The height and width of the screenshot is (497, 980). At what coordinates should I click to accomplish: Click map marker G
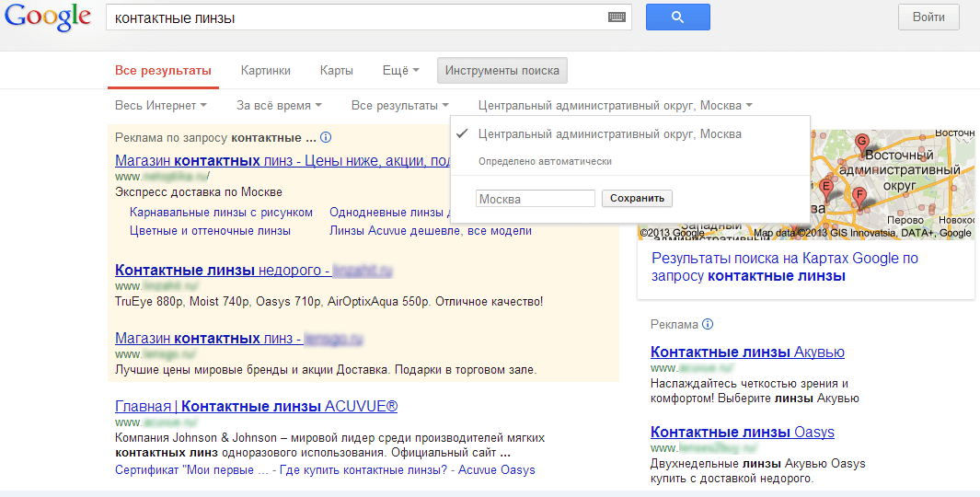(862, 144)
